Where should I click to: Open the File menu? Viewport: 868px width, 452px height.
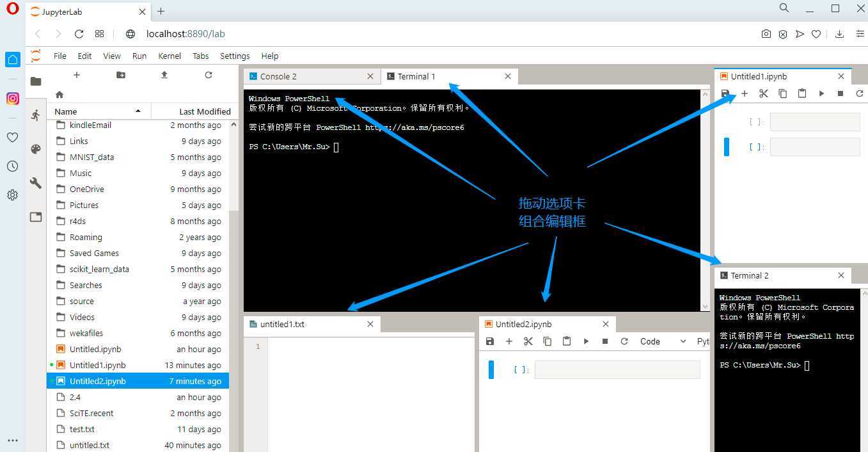pyautogui.click(x=60, y=56)
